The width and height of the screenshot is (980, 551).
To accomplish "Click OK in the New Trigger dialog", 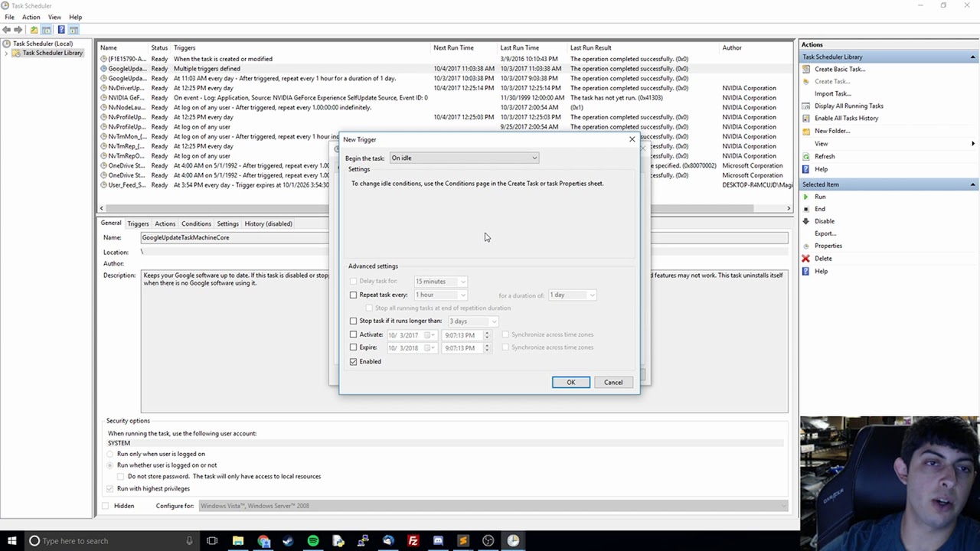I will [x=570, y=382].
